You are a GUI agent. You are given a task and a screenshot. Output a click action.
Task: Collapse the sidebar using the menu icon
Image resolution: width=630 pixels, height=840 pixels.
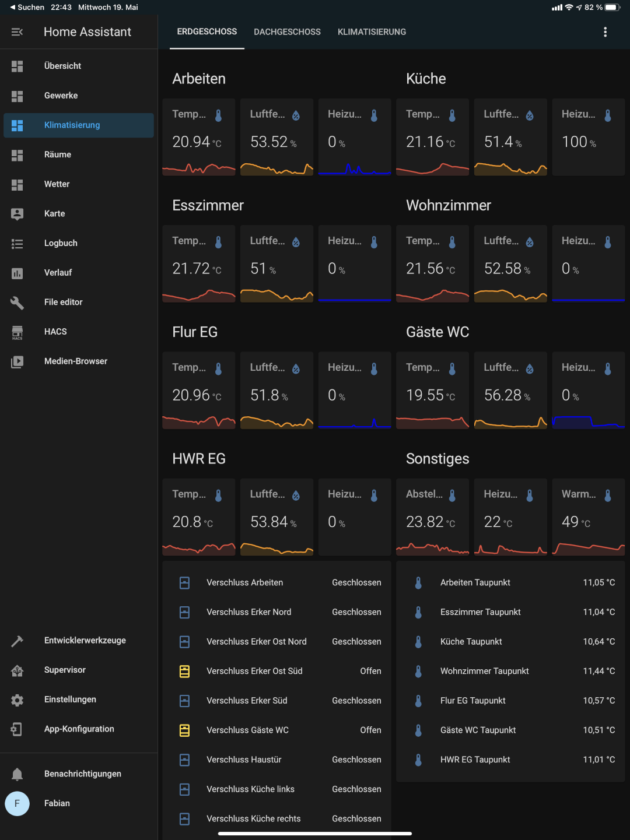(17, 32)
